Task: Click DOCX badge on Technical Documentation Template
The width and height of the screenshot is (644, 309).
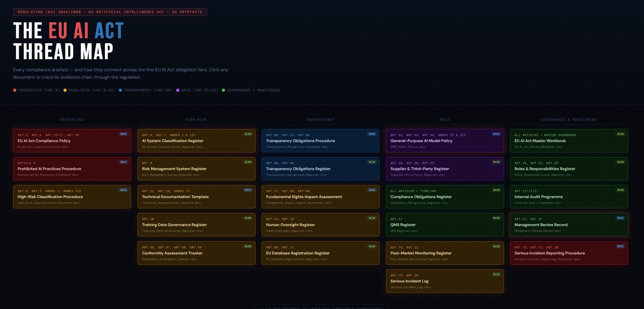Action: point(248,190)
